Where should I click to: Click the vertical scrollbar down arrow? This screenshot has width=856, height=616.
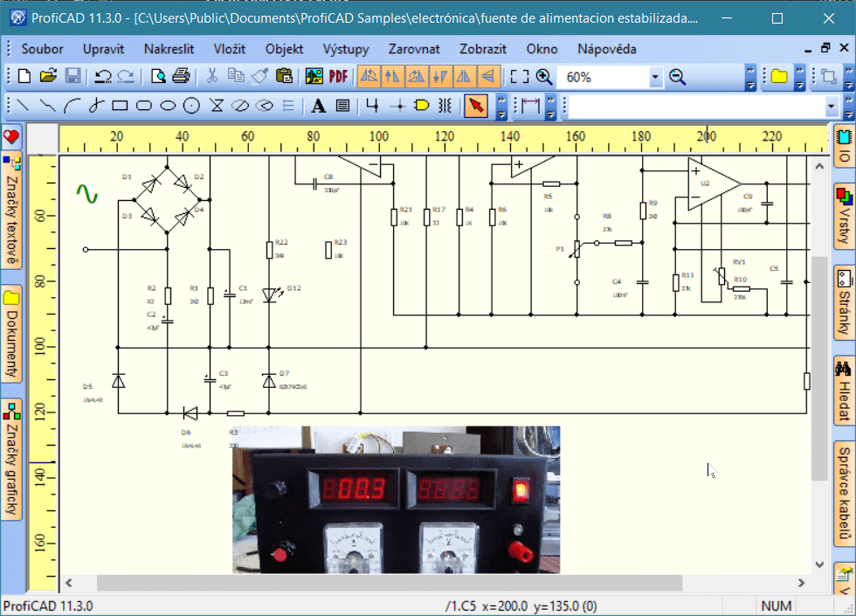(x=819, y=564)
